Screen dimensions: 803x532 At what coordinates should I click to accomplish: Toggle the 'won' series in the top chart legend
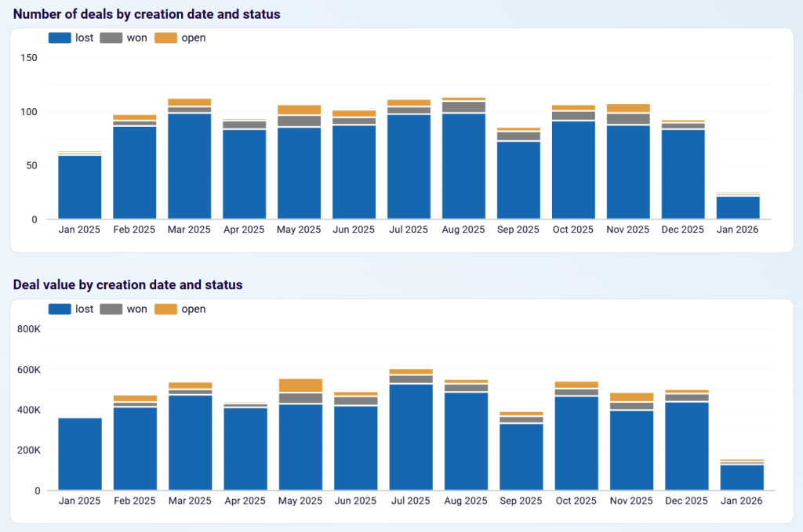111,37
